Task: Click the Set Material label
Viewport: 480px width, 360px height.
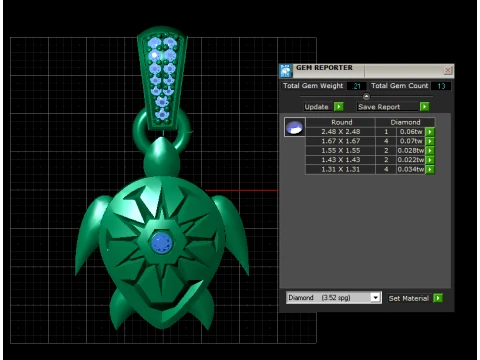Action: point(409,298)
